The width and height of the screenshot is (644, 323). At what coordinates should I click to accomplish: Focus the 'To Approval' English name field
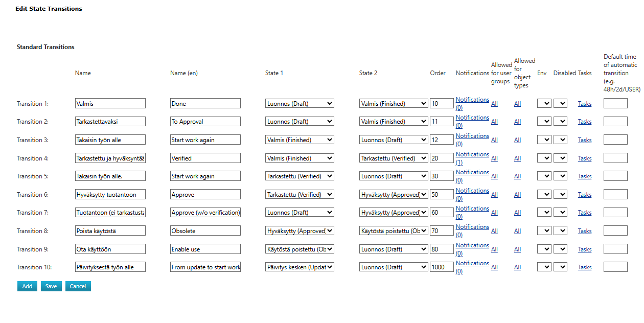(x=205, y=122)
